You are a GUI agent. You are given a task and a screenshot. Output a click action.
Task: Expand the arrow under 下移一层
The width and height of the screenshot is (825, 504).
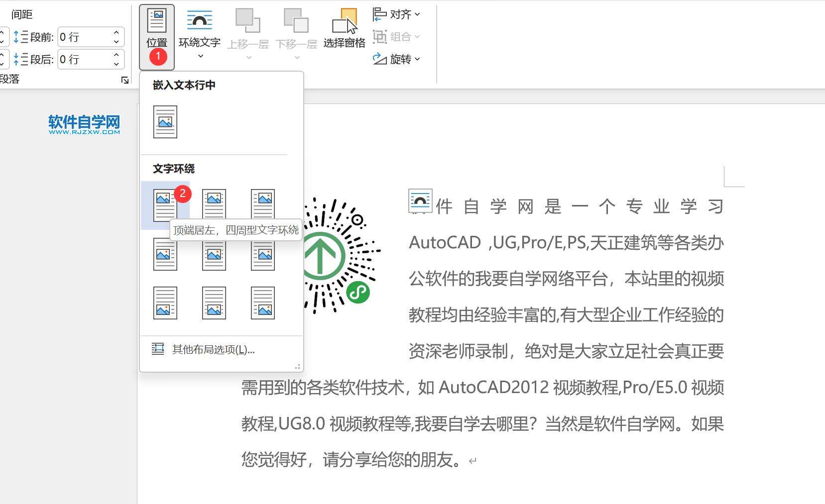point(297,58)
